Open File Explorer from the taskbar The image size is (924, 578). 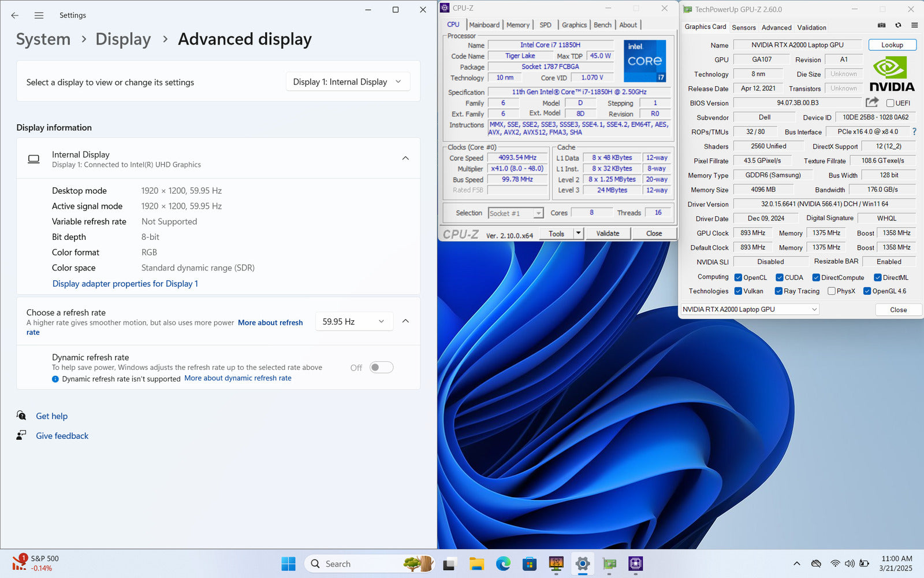point(476,564)
